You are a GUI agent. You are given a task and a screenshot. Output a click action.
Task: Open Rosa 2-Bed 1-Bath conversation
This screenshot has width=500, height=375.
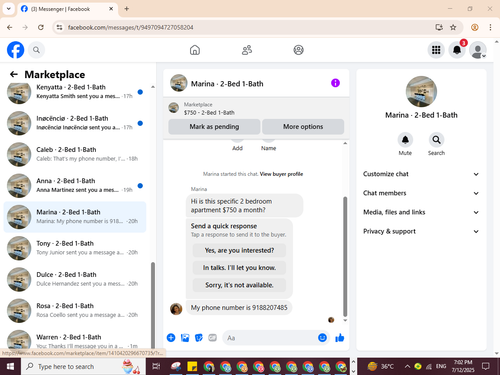[75, 311]
